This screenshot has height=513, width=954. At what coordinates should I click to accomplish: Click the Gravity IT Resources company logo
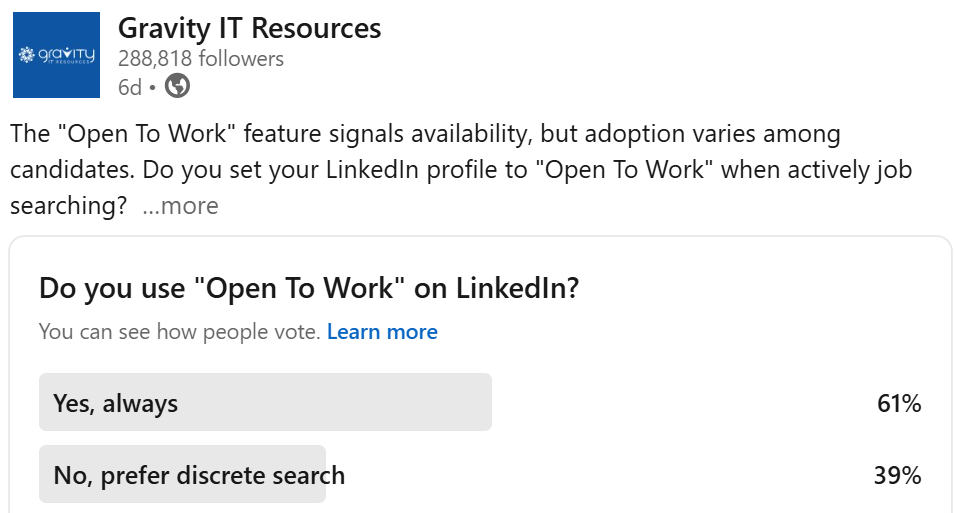point(56,55)
